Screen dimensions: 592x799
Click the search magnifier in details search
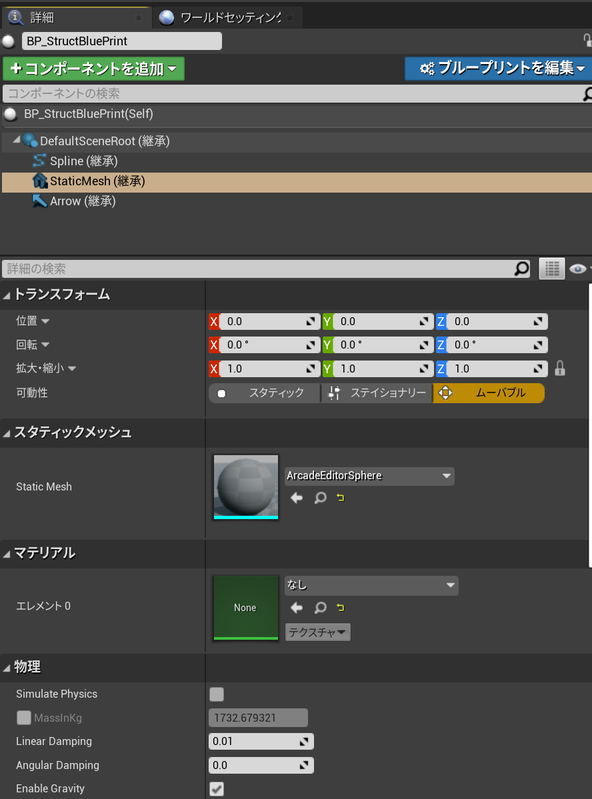pyautogui.click(x=521, y=269)
